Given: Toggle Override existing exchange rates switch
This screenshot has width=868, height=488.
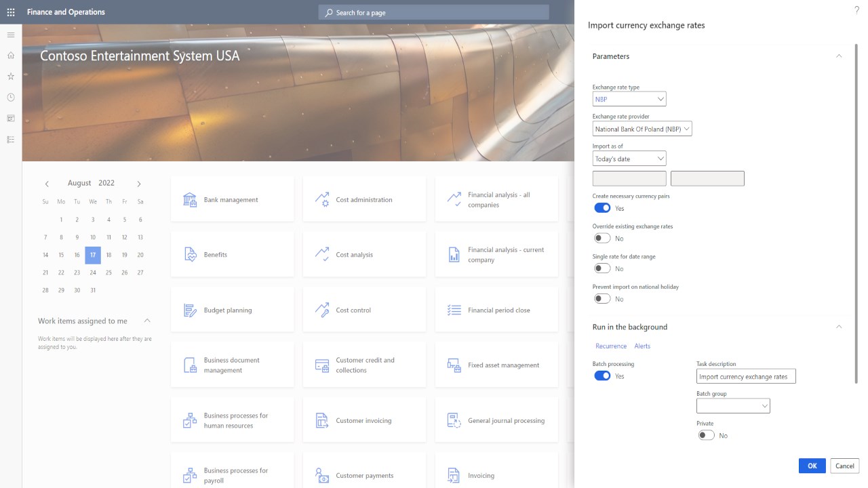Looking at the screenshot, I should coord(602,238).
